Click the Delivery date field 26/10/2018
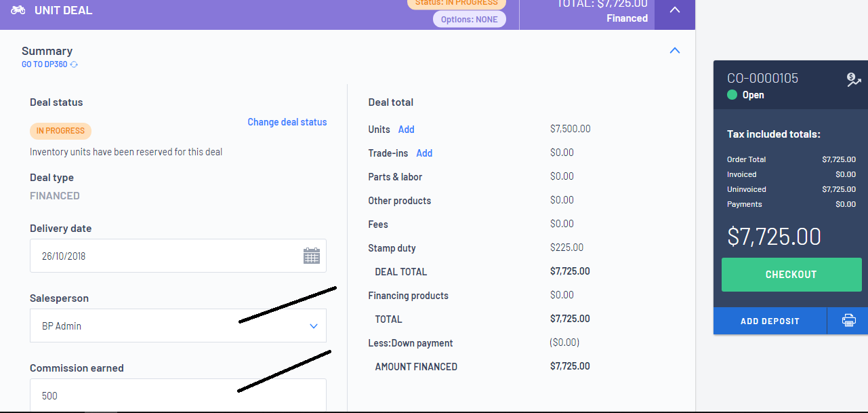868x413 pixels. point(178,256)
